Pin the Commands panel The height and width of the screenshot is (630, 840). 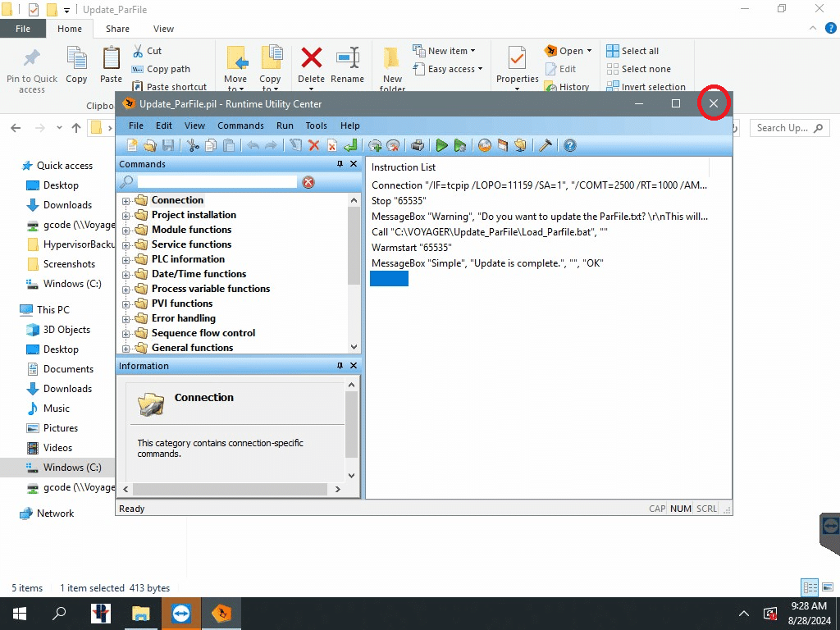click(x=340, y=164)
